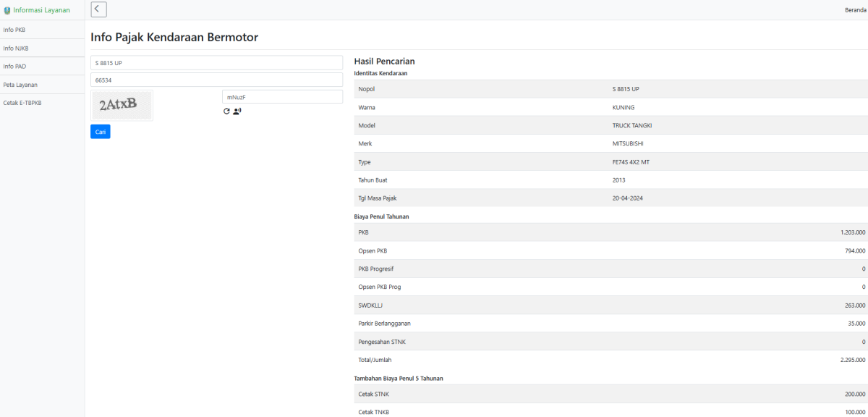Click the SWDKLLJ fee row
Image resolution: width=868 pixels, height=417 pixels.
pyautogui.click(x=610, y=305)
